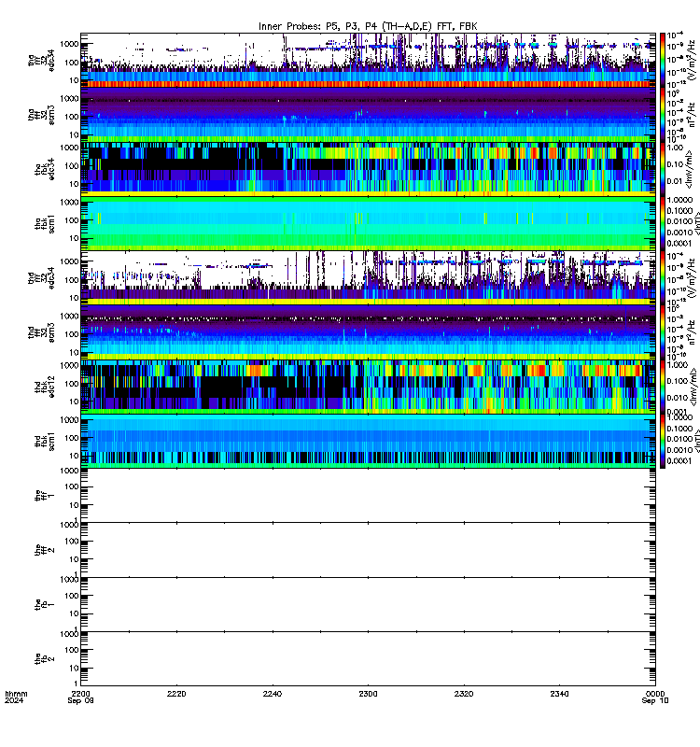
Task: Click the "2200" time tick label
Action: [80, 694]
